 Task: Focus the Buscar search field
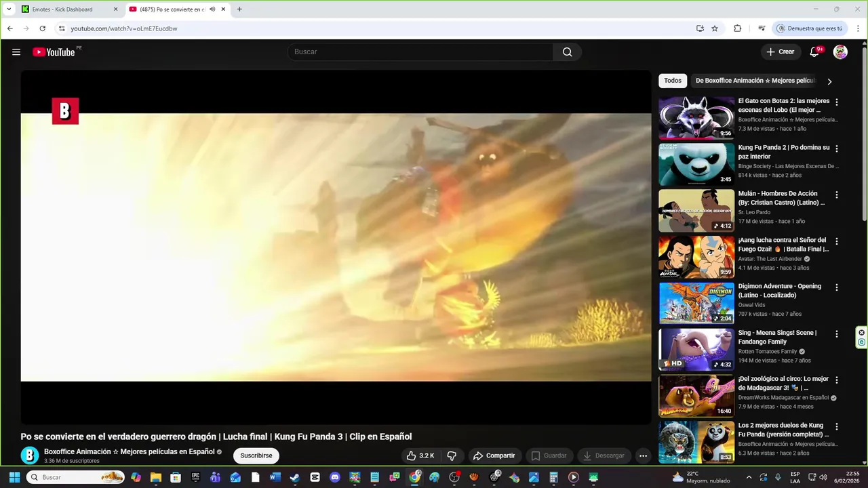(420, 52)
